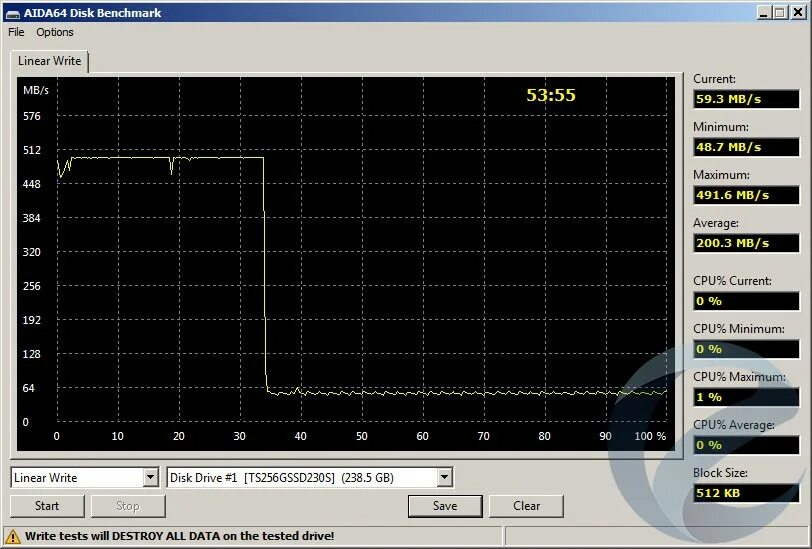Click the CPU% Minimum 0 % value
812x549 pixels.
[x=746, y=349]
